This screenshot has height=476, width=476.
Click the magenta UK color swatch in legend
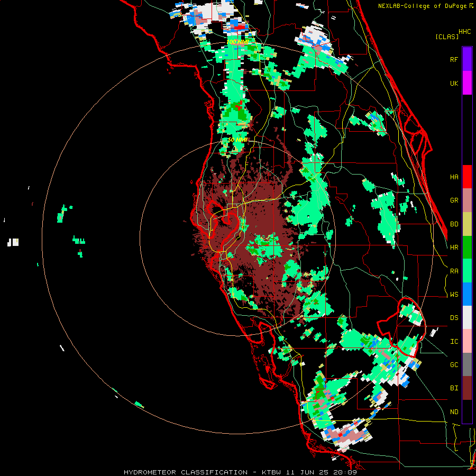pyautogui.click(x=467, y=83)
